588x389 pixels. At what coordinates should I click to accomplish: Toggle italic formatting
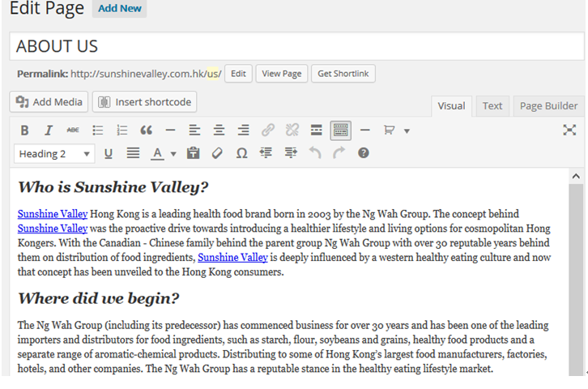coord(49,130)
